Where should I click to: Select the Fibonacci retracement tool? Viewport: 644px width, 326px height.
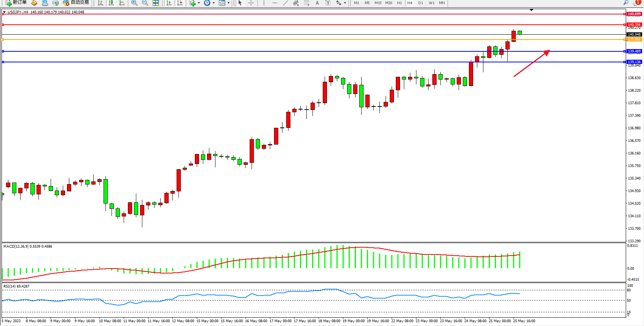point(307,3)
